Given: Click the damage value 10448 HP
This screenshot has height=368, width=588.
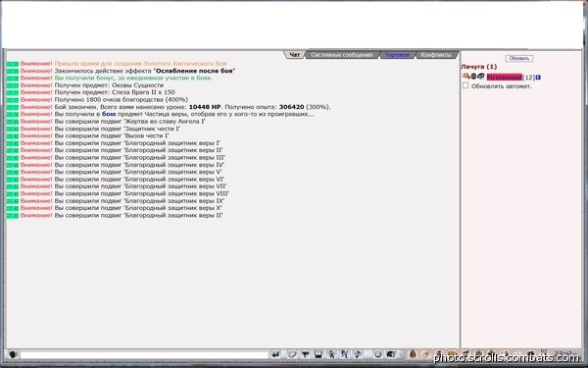Looking at the screenshot, I should [205, 107].
